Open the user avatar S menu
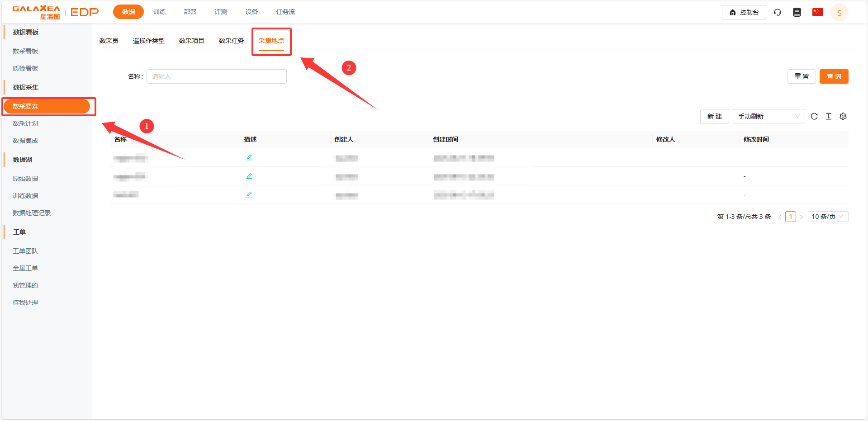This screenshot has height=421, width=868. point(839,13)
